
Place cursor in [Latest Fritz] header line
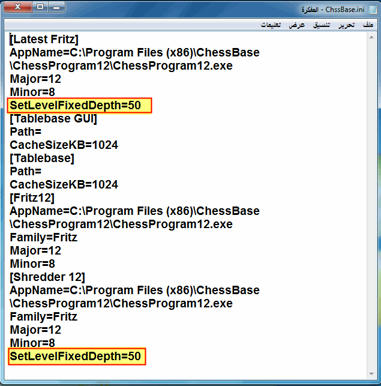click(44, 39)
